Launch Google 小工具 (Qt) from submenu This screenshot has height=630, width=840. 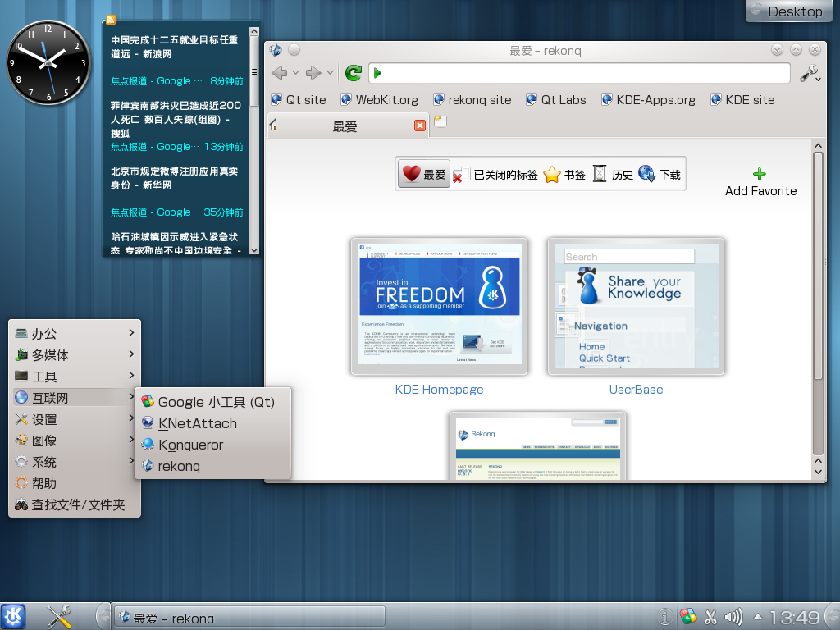click(x=213, y=402)
